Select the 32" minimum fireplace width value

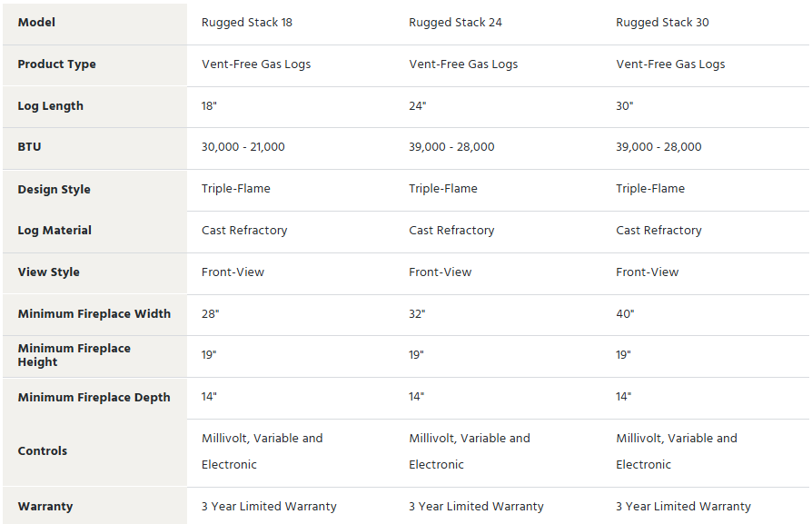[417, 314]
